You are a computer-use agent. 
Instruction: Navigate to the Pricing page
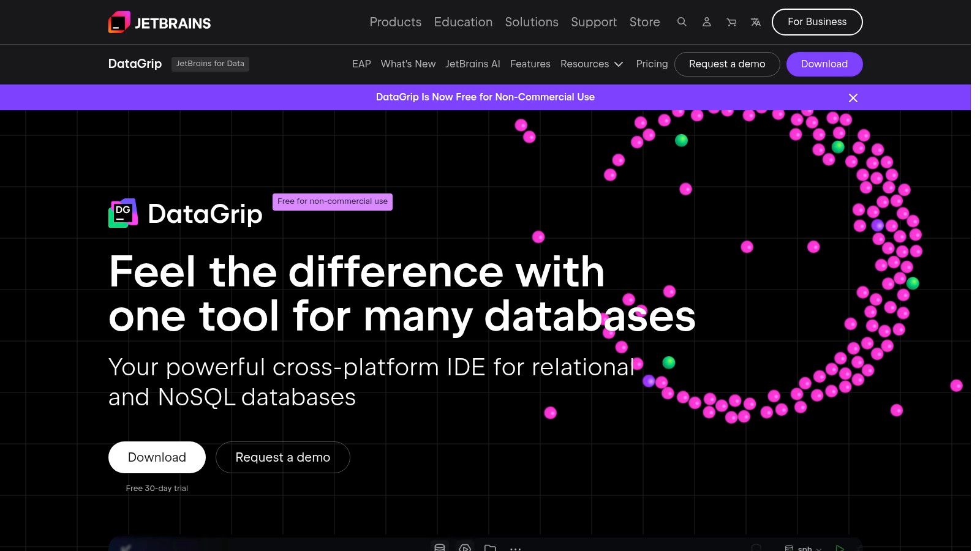(x=652, y=64)
